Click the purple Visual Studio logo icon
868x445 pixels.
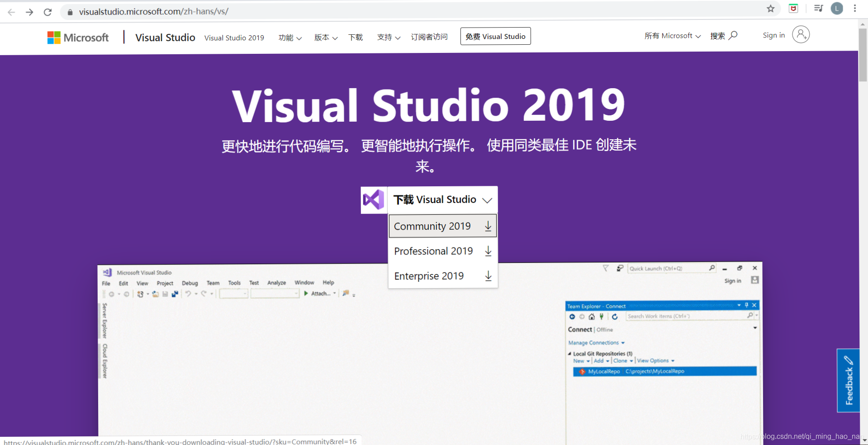click(374, 199)
